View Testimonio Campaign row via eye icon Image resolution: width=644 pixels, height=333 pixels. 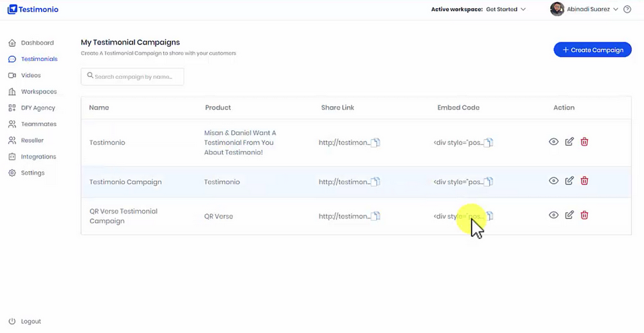(x=553, y=181)
